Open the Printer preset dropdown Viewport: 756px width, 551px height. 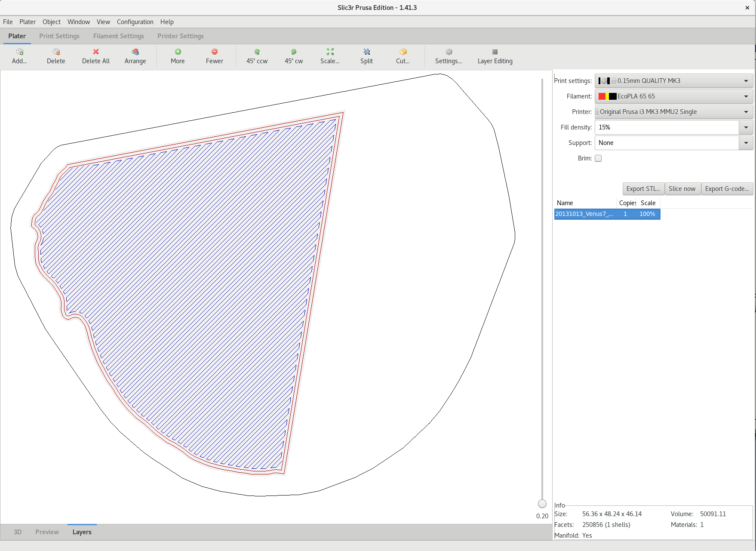pyautogui.click(x=673, y=112)
